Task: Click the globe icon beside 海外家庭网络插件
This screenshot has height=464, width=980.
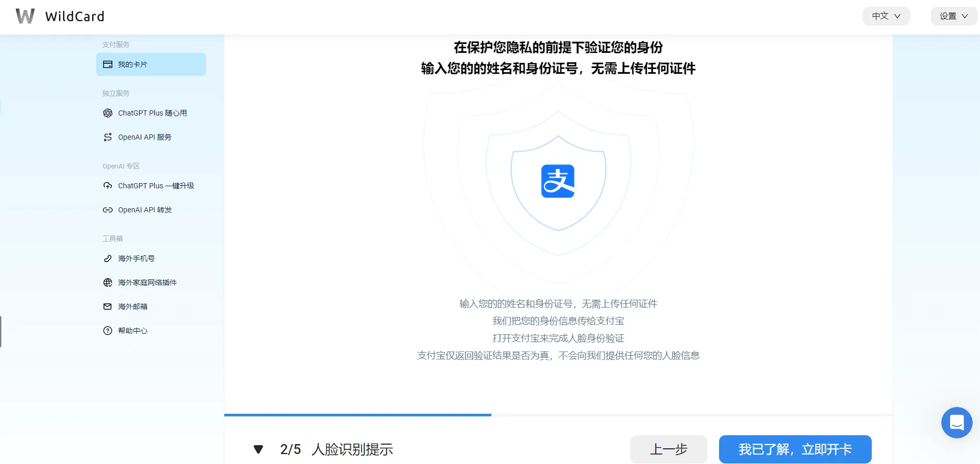Action: coord(108,282)
